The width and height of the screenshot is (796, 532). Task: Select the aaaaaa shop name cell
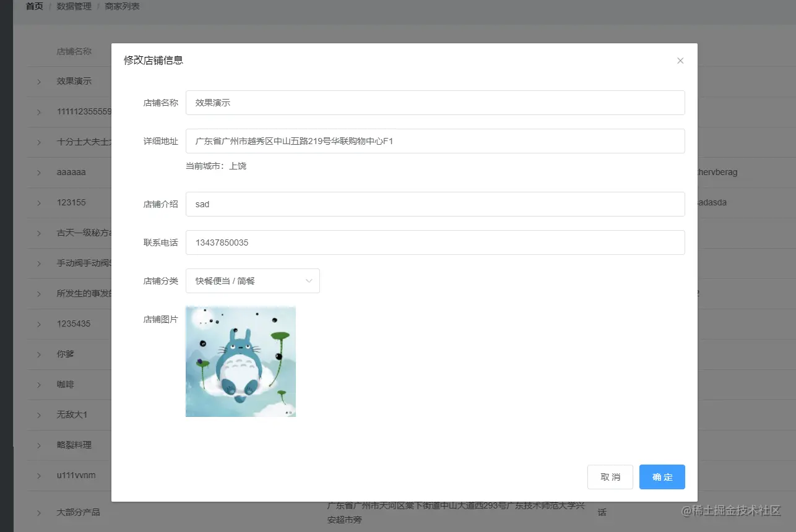pos(71,172)
